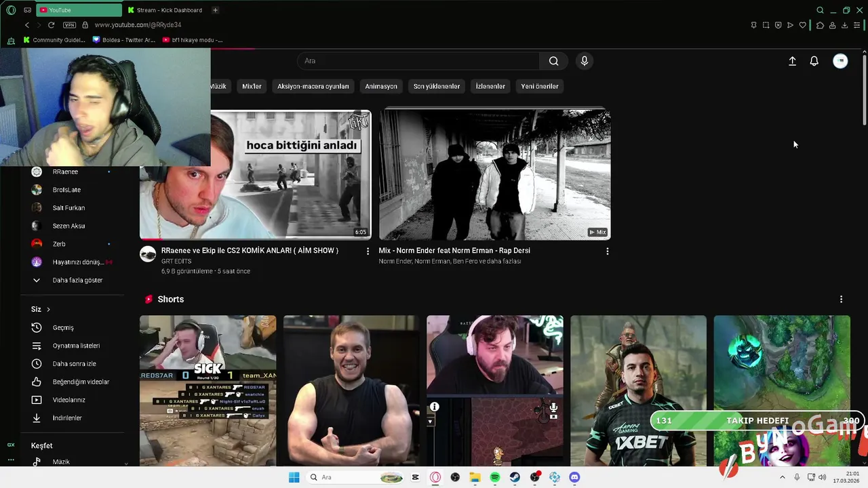Click the YouTube search magnifier button
This screenshot has height=488, width=868.
click(554, 61)
